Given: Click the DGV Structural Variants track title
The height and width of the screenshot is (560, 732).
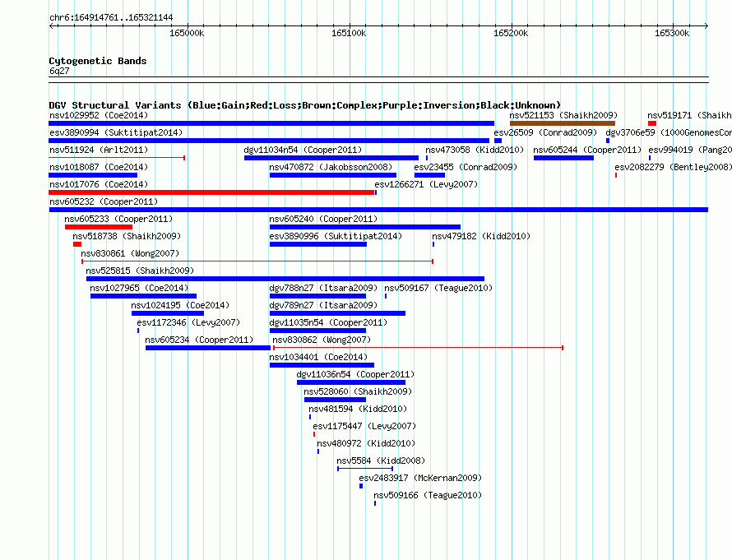Looking at the screenshot, I should pos(304,105).
